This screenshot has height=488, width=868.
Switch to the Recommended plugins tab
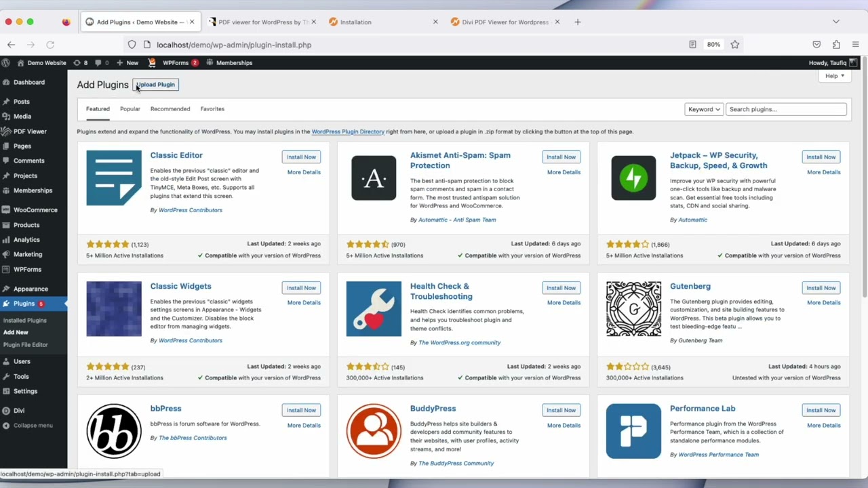click(170, 109)
